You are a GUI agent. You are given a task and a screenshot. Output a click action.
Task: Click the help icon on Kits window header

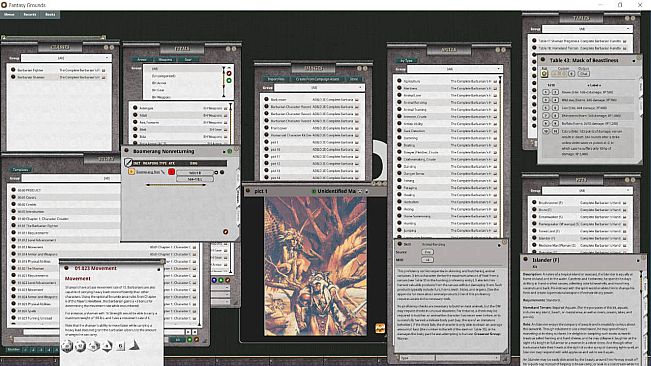[627, 180]
